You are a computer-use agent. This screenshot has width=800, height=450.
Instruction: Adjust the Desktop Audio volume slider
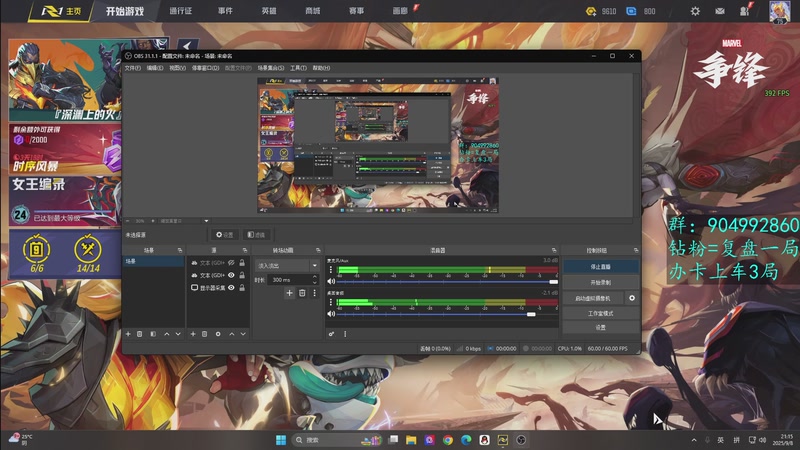(447, 314)
